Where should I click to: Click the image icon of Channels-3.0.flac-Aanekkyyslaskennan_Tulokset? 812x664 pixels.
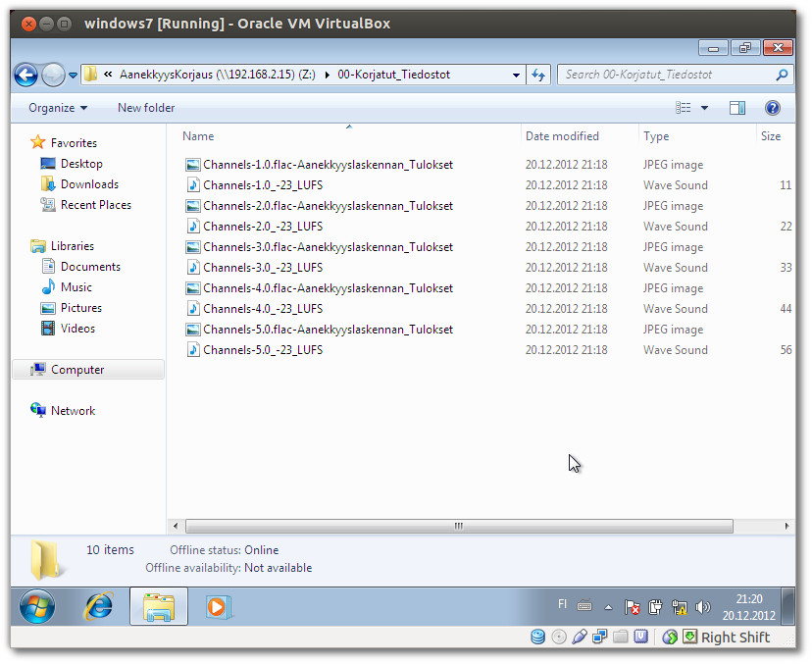tap(192, 247)
